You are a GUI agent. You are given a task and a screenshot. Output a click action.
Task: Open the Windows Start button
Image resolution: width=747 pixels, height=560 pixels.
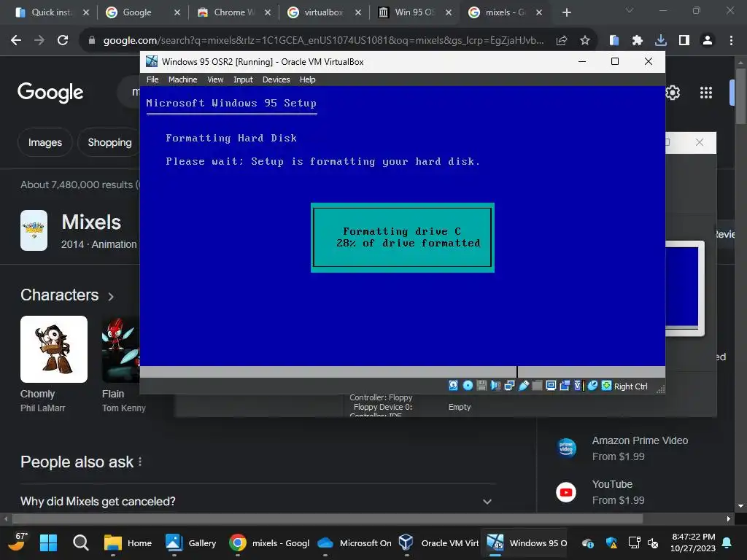(x=49, y=542)
